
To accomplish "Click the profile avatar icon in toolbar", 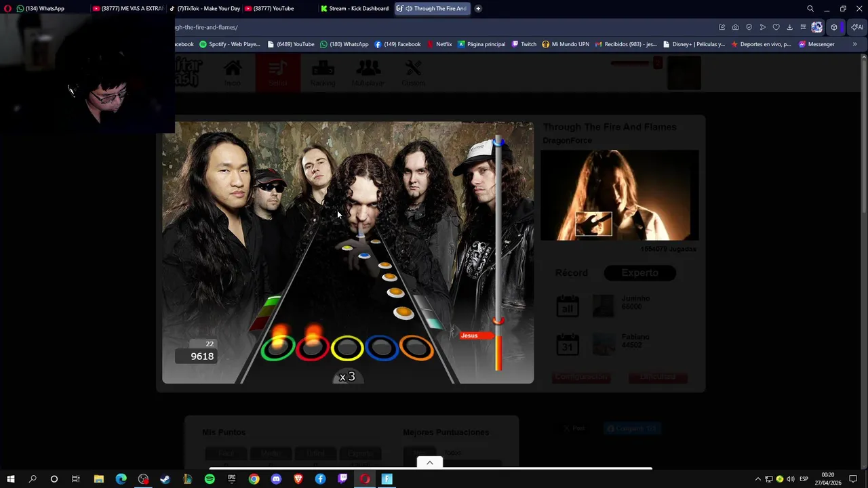I will pos(816,27).
